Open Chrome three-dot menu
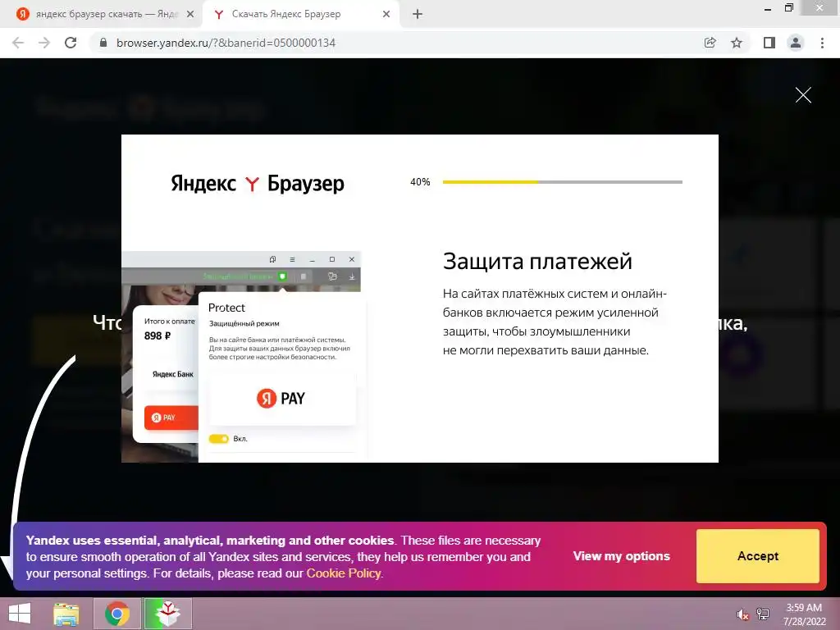Screen dimensions: 840x630 coord(822,43)
